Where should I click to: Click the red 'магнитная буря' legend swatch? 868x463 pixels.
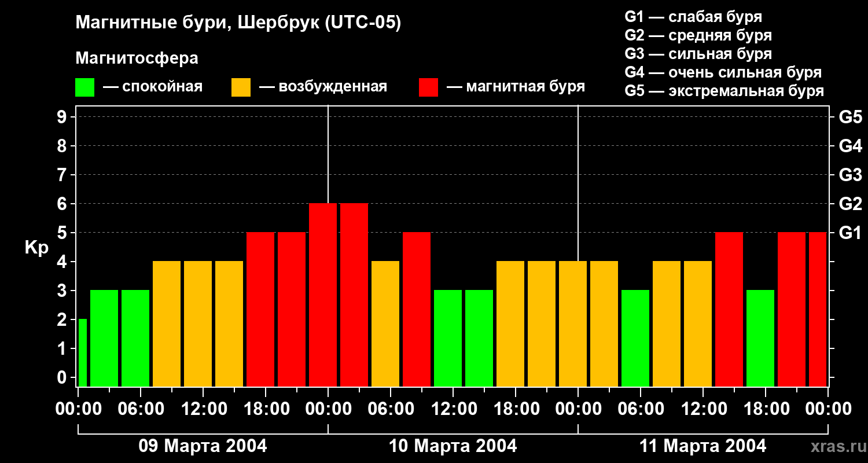(428, 87)
